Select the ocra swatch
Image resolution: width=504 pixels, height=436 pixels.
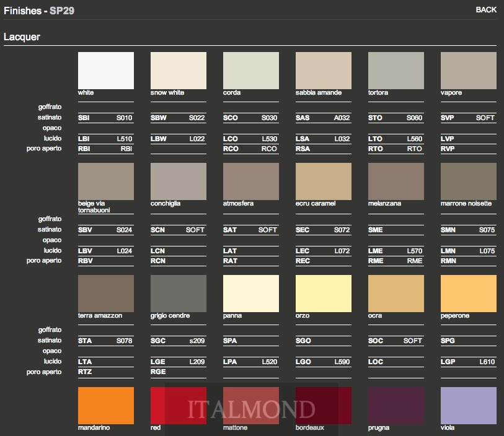[396, 294]
